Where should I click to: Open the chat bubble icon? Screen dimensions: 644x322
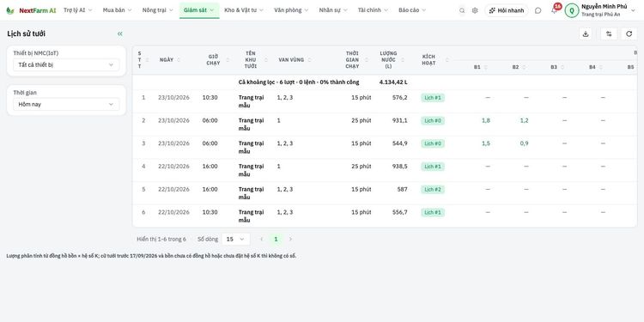tap(538, 10)
